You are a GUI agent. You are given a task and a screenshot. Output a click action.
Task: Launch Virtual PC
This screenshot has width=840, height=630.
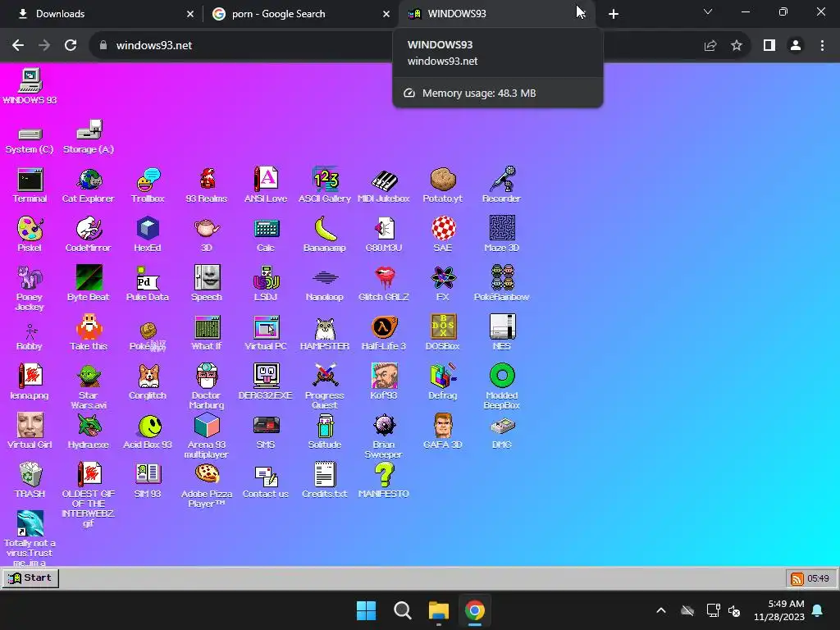[x=266, y=333]
